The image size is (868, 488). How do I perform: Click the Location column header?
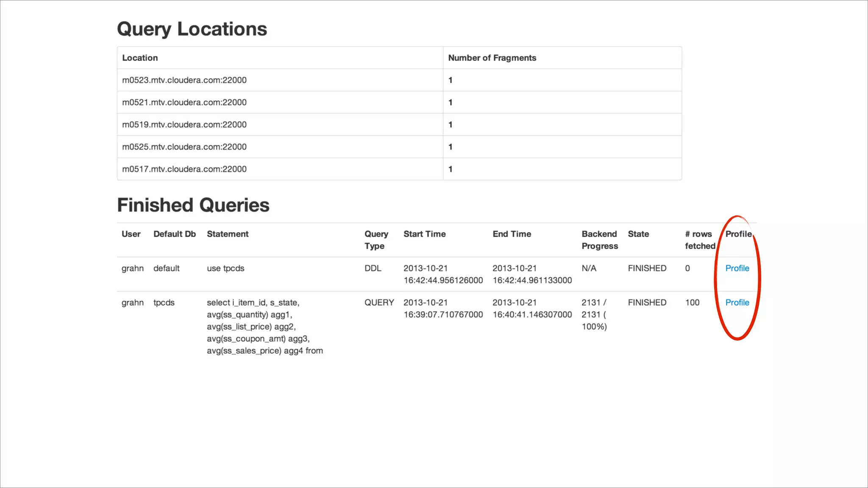point(140,58)
